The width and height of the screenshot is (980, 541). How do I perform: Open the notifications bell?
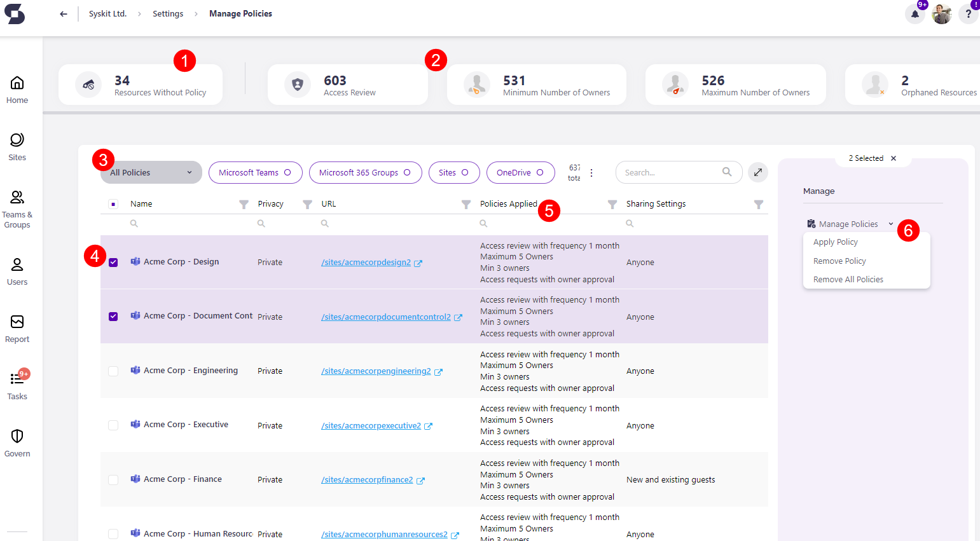point(915,13)
